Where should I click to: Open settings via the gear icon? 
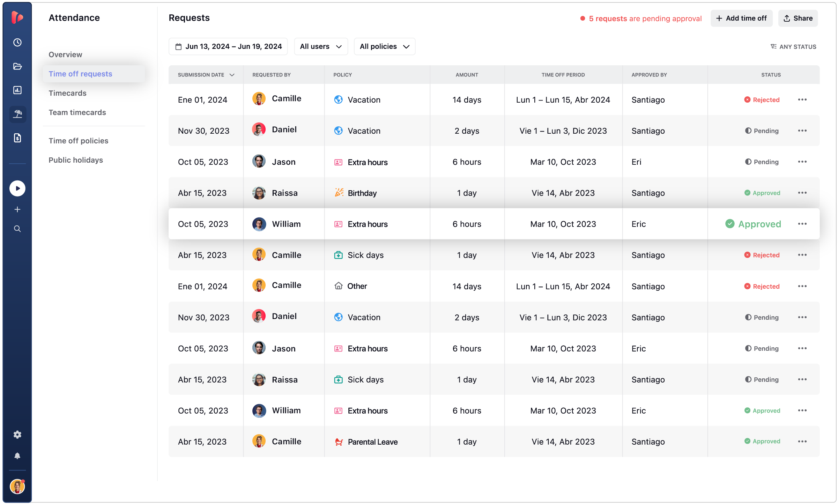[x=17, y=435]
